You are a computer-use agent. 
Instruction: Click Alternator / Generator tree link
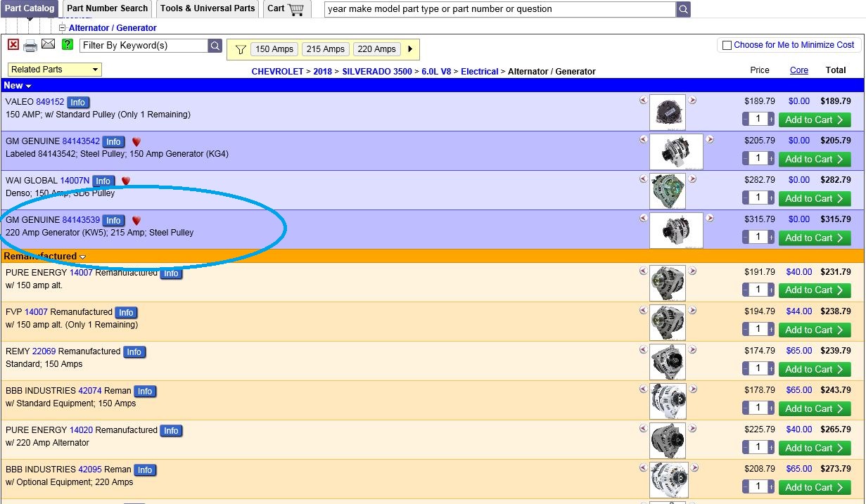click(113, 28)
